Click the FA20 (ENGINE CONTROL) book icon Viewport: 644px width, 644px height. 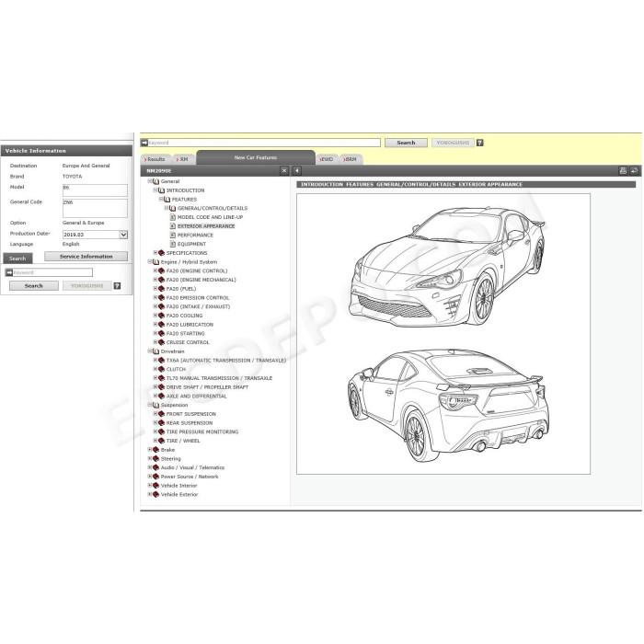click(161, 270)
